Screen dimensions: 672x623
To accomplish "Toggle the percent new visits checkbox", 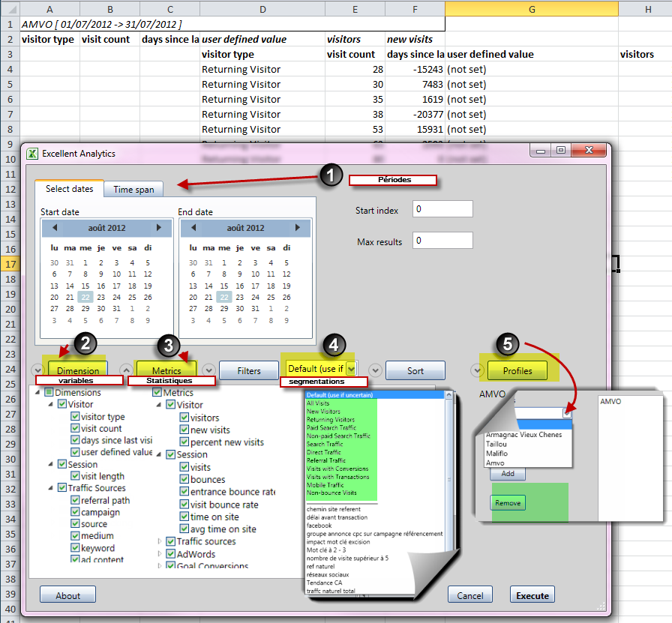I will coord(184,442).
